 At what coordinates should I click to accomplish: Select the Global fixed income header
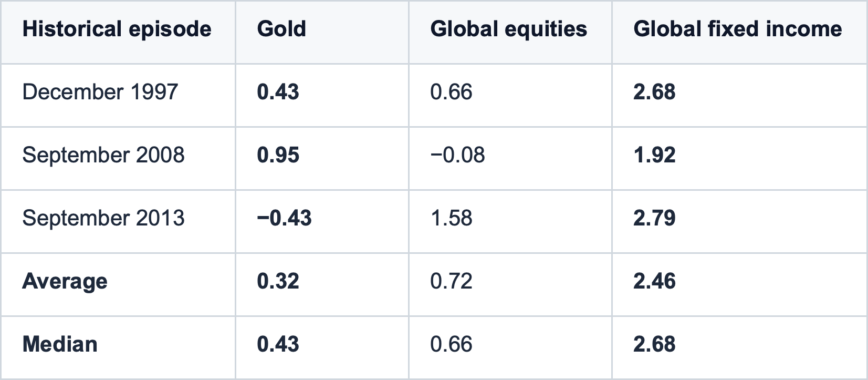click(737, 29)
